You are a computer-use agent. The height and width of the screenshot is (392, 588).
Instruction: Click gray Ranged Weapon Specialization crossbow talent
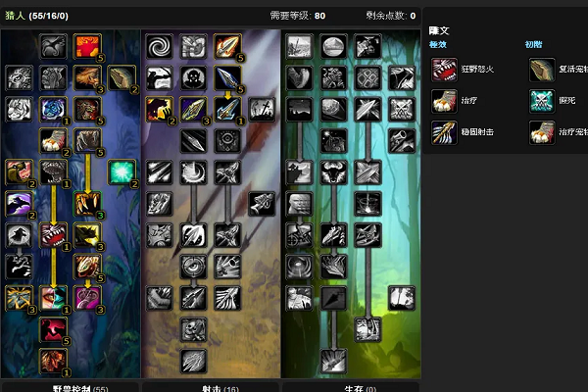(262, 204)
